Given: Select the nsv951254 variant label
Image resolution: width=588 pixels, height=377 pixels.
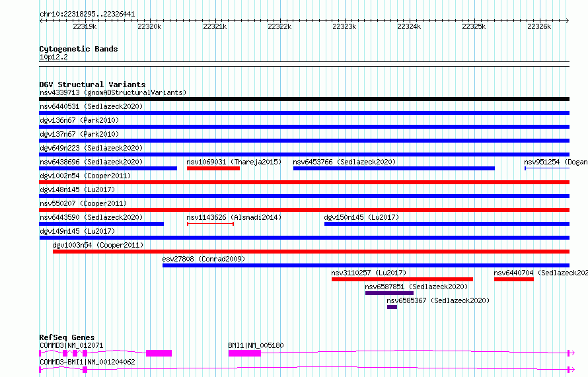Looking at the screenshot, I should 556,162.
